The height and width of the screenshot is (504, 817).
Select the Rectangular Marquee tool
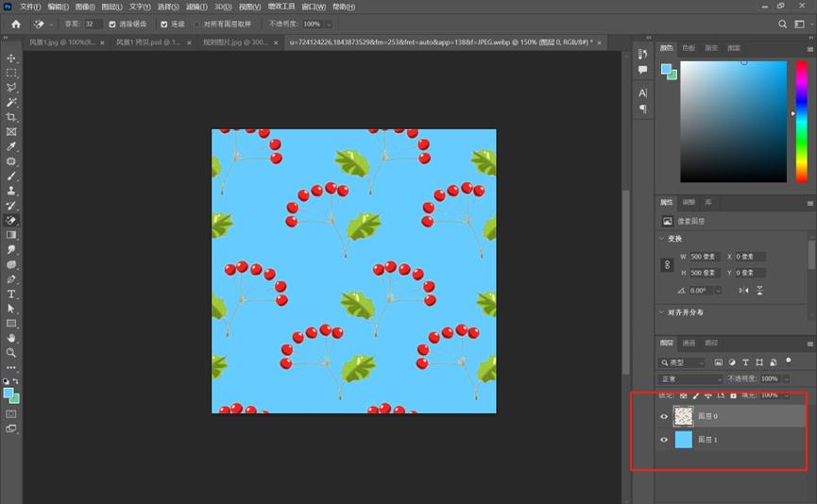[11, 73]
